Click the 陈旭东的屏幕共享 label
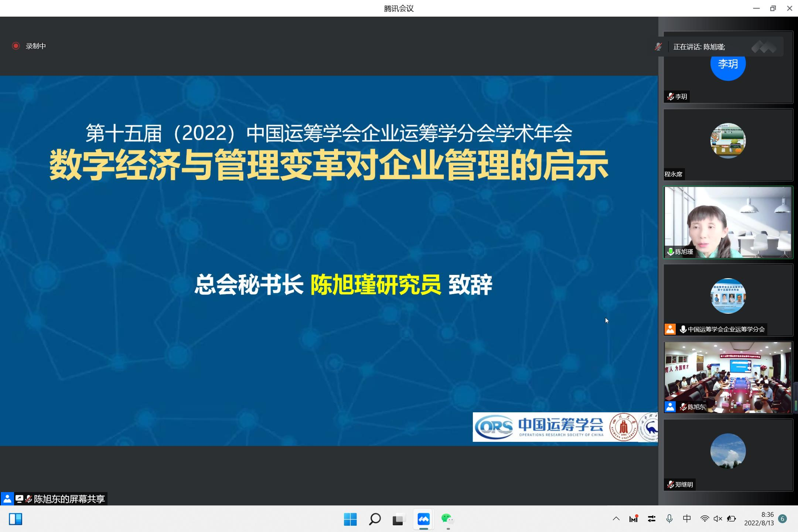The width and height of the screenshot is (798, 532). 69,499
